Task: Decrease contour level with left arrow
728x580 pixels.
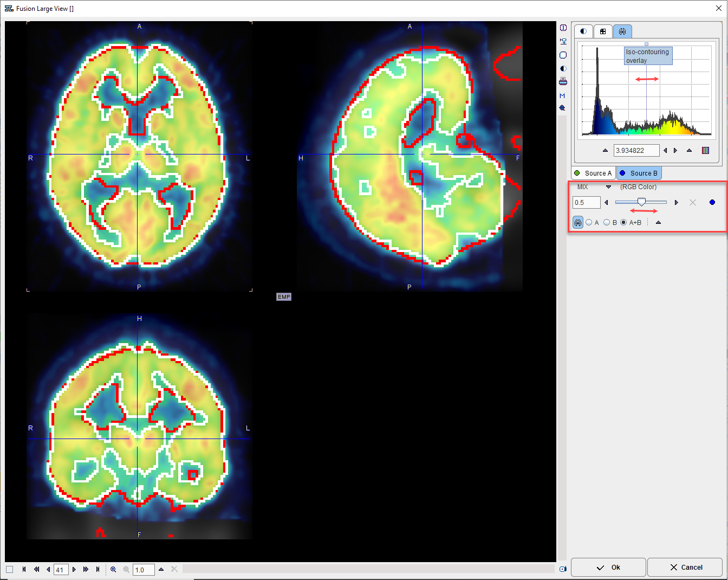Action: point(665,151)
